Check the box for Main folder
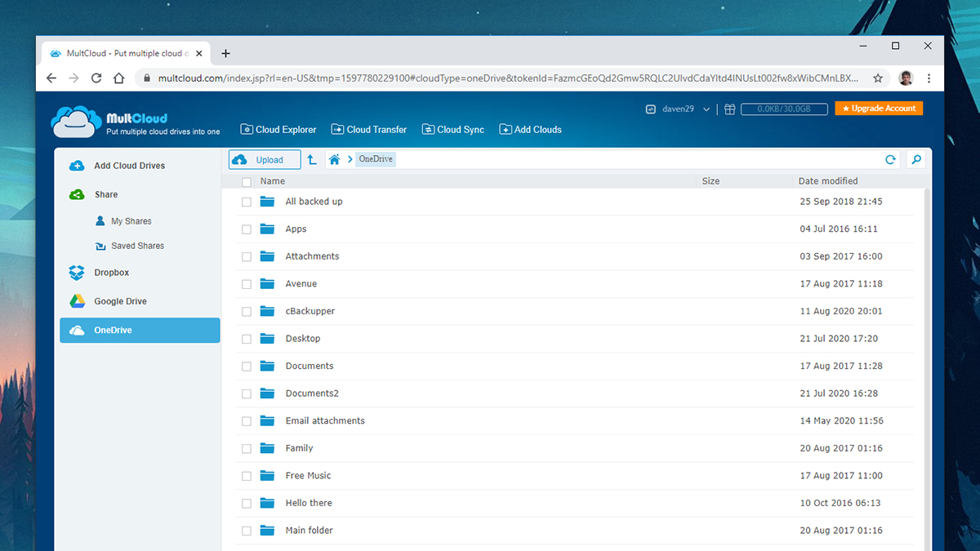 (x=247, y=531)
